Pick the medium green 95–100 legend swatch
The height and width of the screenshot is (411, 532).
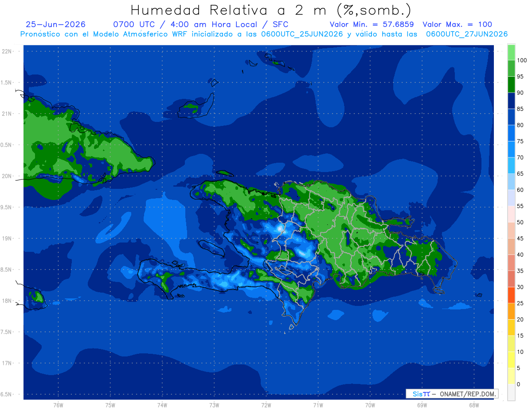[511, 68]
